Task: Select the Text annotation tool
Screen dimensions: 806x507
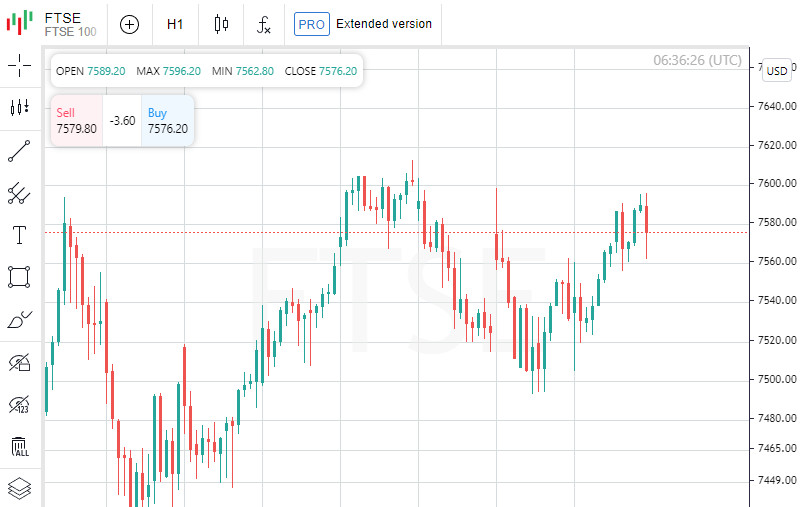Action: click(x=19, y=235)
